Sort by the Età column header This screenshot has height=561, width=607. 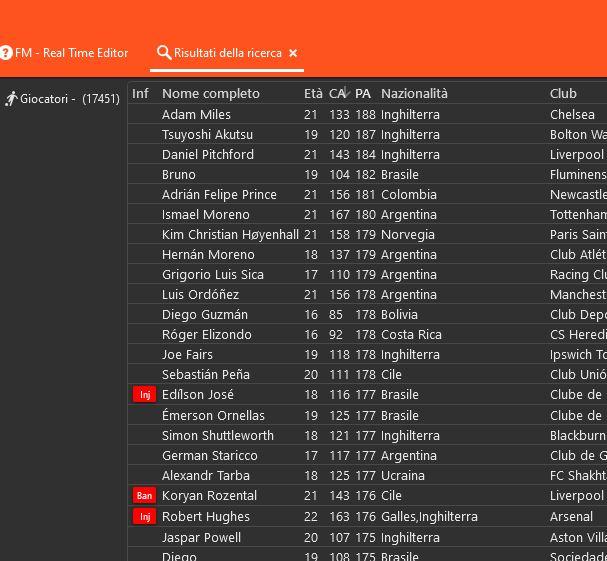coord(313,93)
